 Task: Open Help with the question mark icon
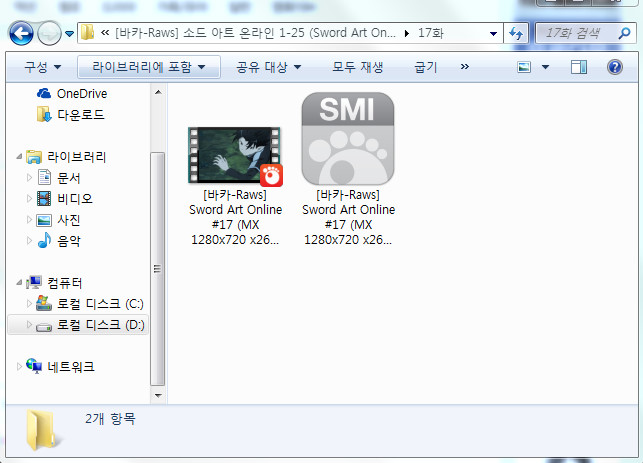tap(615, 67)
